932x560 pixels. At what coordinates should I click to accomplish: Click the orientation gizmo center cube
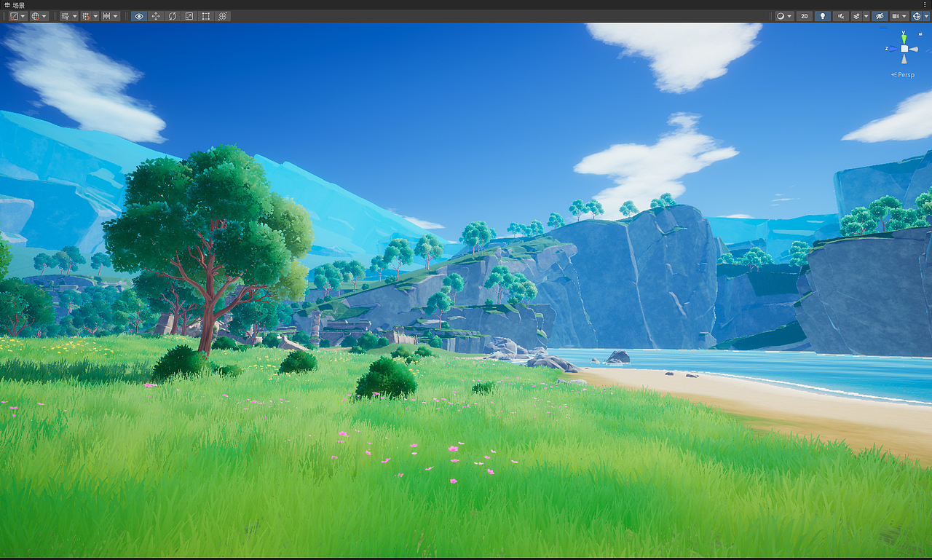click(x=904, y=49)
